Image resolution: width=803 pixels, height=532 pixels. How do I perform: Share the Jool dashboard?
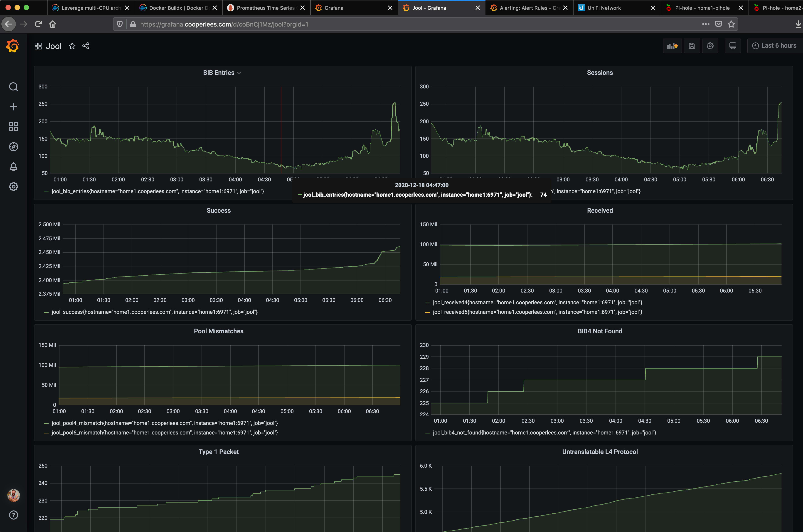point(86,46)
